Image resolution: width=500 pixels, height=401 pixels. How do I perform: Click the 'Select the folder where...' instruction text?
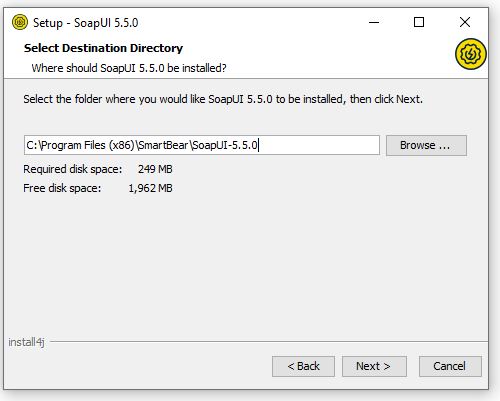click(223, 99)
